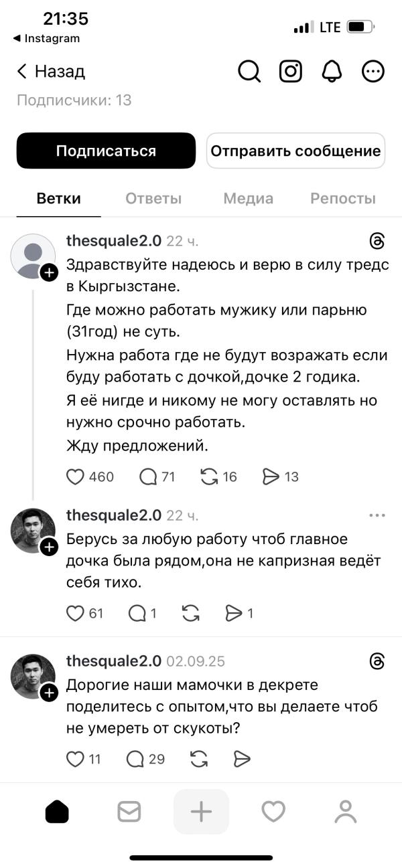Image resolution: width=402 pixels, height=868 pixels.
Task: Switch to the Медиа tab
Action: pyautogui.click(x=248, y=199)
